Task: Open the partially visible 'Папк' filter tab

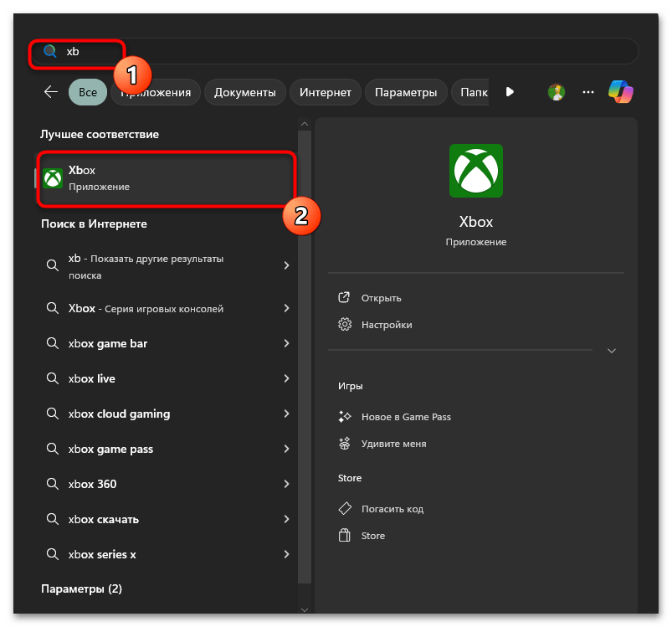Action: (470, 92)
